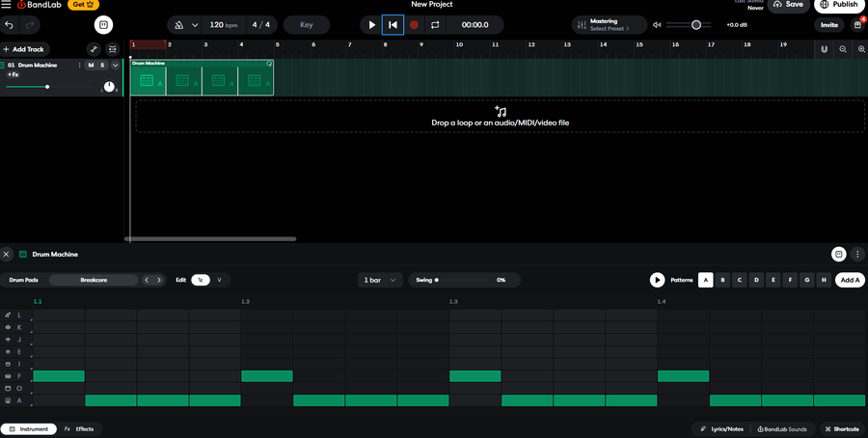Toggle the magnet snap-to-grid icon

tap(825, 49)
